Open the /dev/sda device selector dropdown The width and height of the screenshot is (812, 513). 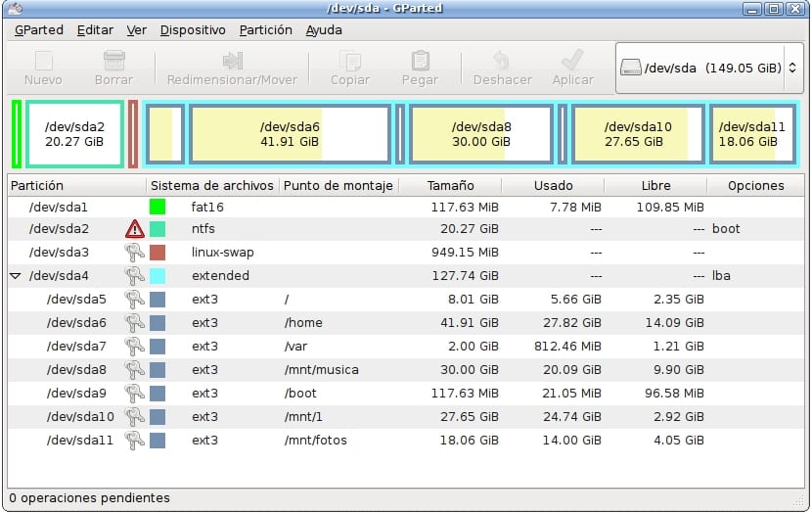(709, 68)
